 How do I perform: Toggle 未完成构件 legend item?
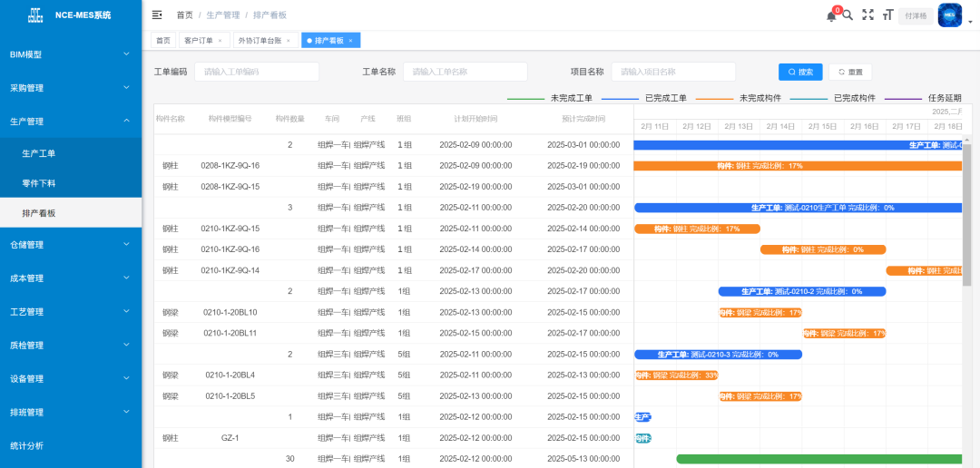[x=739, y=98]
